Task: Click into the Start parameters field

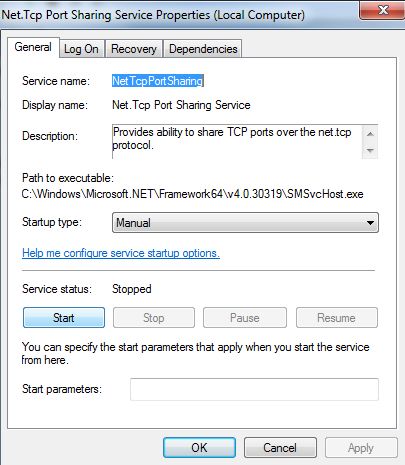Action: [x=254, y=389]
